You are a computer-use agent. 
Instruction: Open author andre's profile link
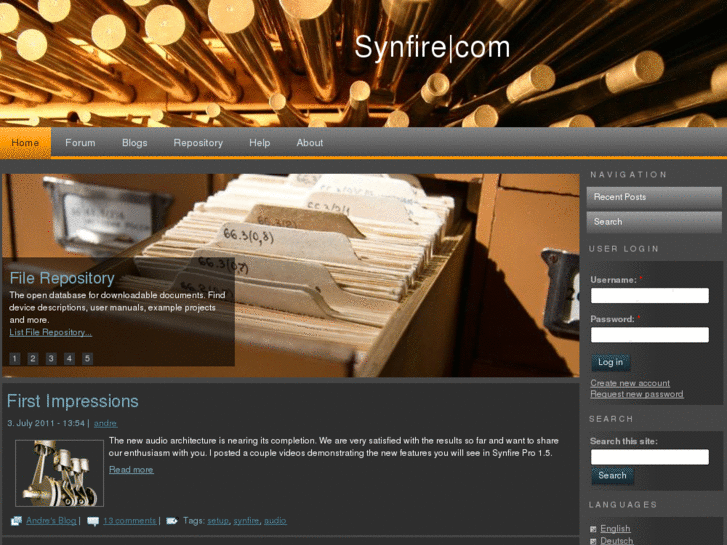pyautogui.click(x=106, y=423)
